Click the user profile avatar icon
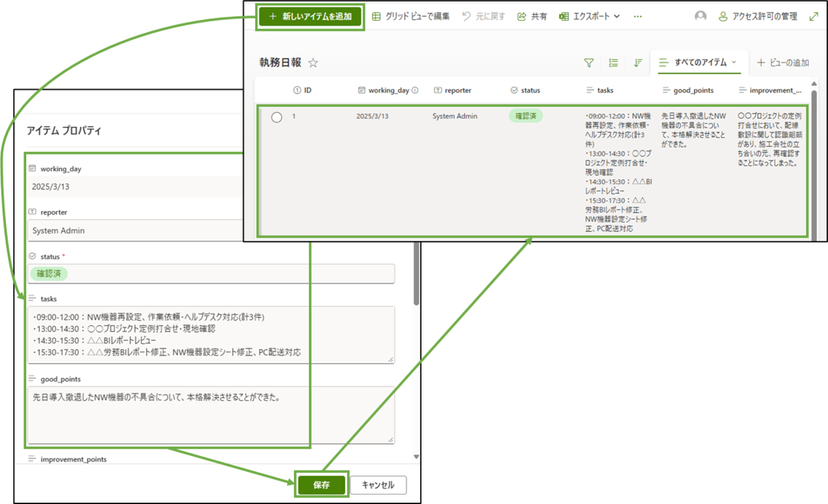The height and width of the screenshot is (504, 828). 700,17
